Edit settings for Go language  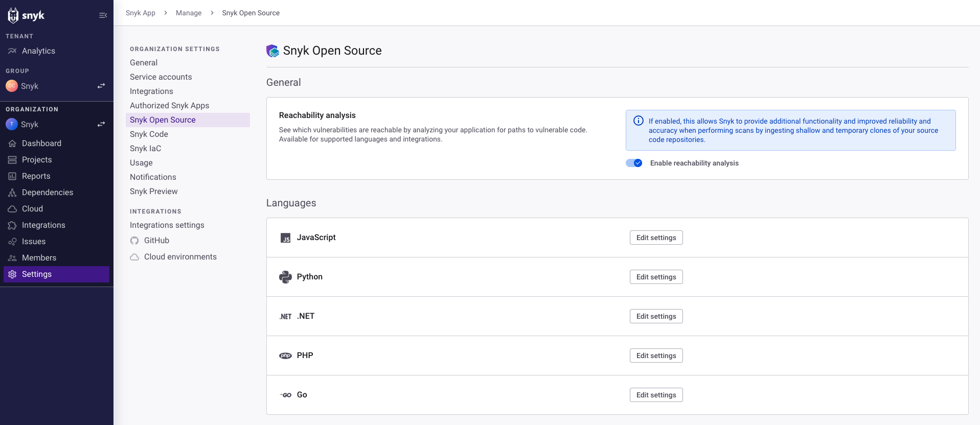pos(656,395)
